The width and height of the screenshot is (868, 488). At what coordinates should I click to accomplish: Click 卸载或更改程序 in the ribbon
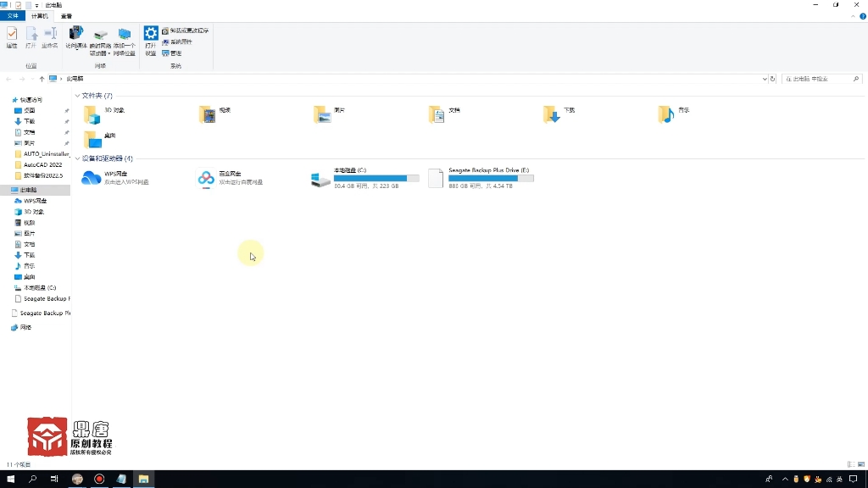(x=188, y=30)
